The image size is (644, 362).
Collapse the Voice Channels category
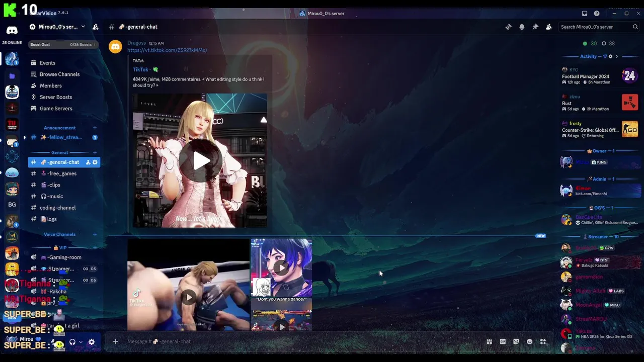click(x=59, y=234)
